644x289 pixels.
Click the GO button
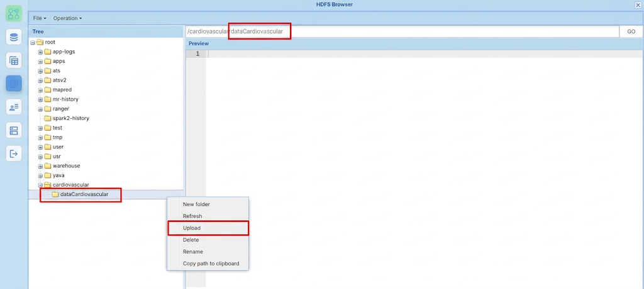(x=631, y=31)
